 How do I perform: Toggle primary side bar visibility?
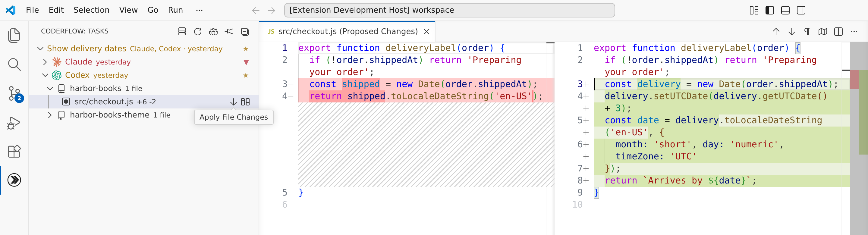(770, 11)
